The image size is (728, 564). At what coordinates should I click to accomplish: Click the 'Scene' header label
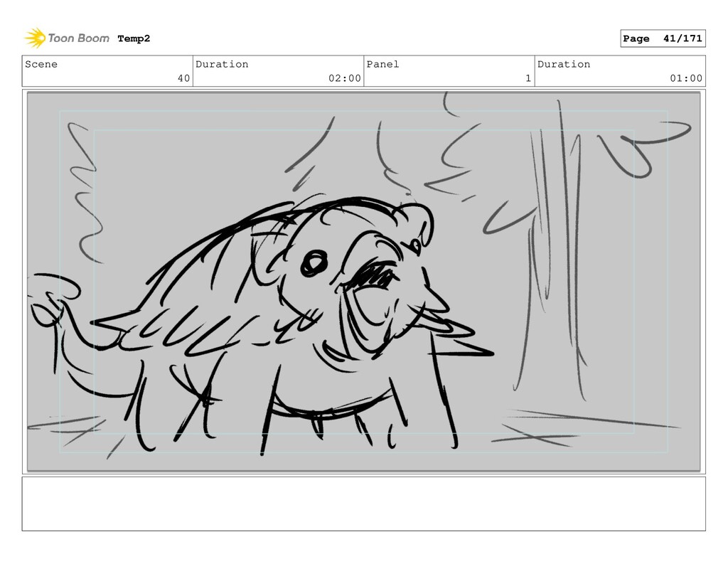point(41,64)
